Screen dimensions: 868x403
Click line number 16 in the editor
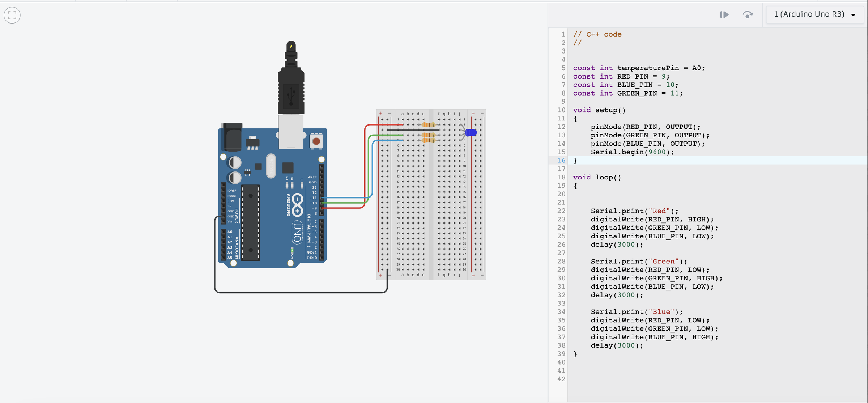pyautogui.click(x=562, y=160)
